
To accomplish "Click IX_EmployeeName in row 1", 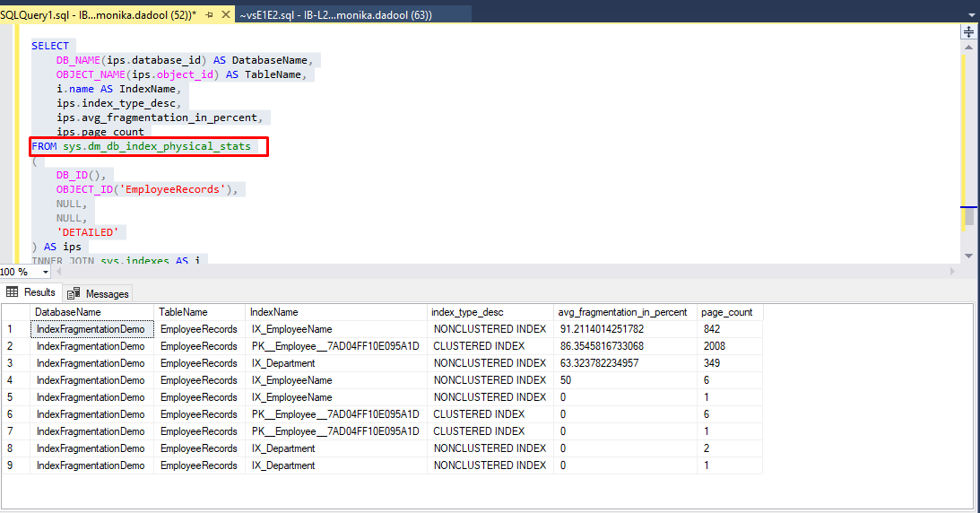I will tap(292, 329).
